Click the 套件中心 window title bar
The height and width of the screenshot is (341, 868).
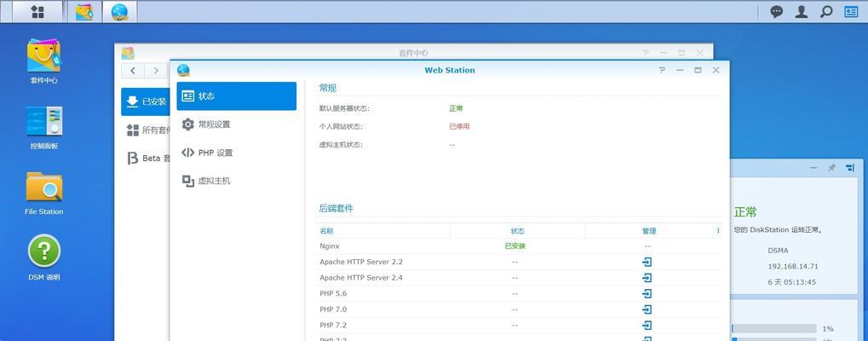click(413, 53)
